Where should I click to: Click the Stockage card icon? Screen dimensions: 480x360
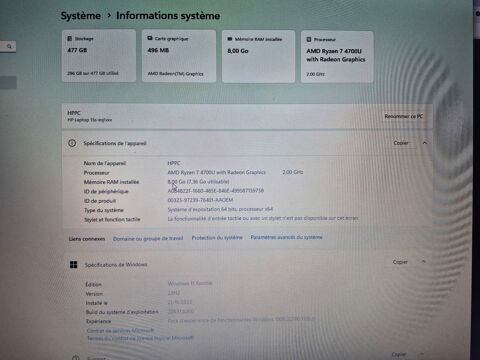(70, 39)
